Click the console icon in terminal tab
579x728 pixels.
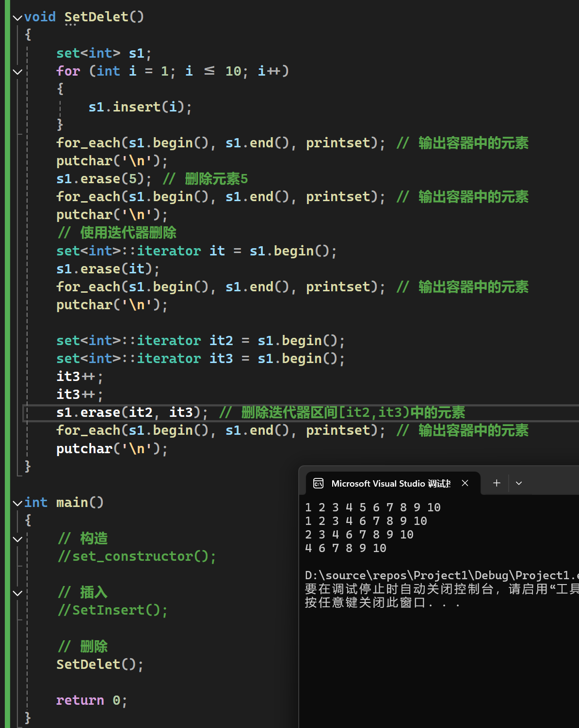[x=318, y=483]
